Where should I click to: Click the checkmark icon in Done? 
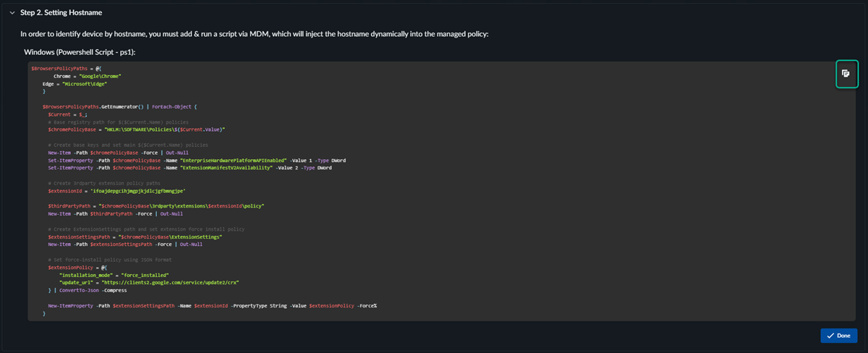pyautogui.click(x=830, y=336)
